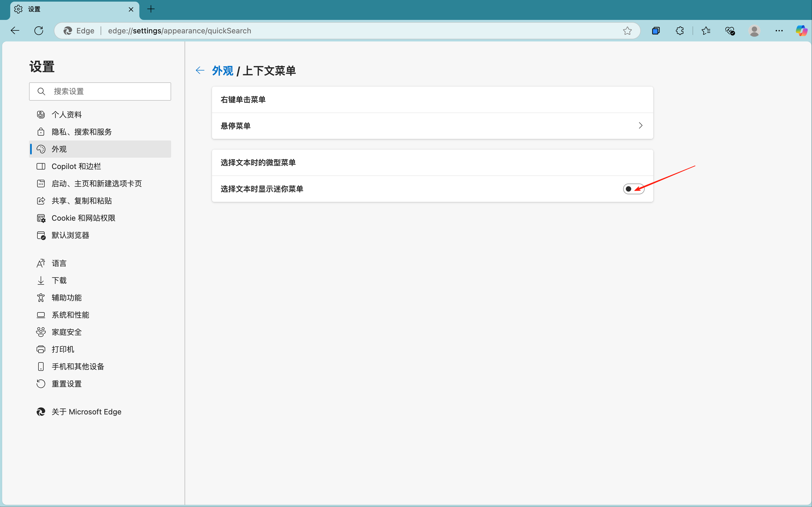Open Copilot 和边栏 settings section
This screenshot has width=812, height=507.
point(100,166)
